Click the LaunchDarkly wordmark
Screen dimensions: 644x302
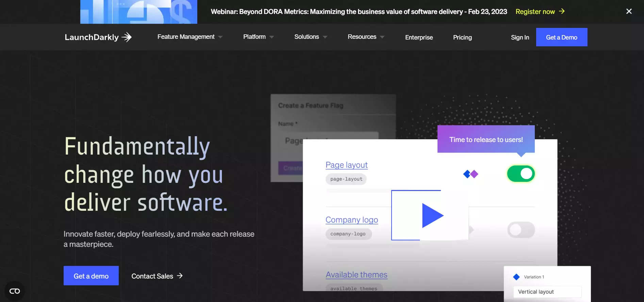click(x=92, y=37)
